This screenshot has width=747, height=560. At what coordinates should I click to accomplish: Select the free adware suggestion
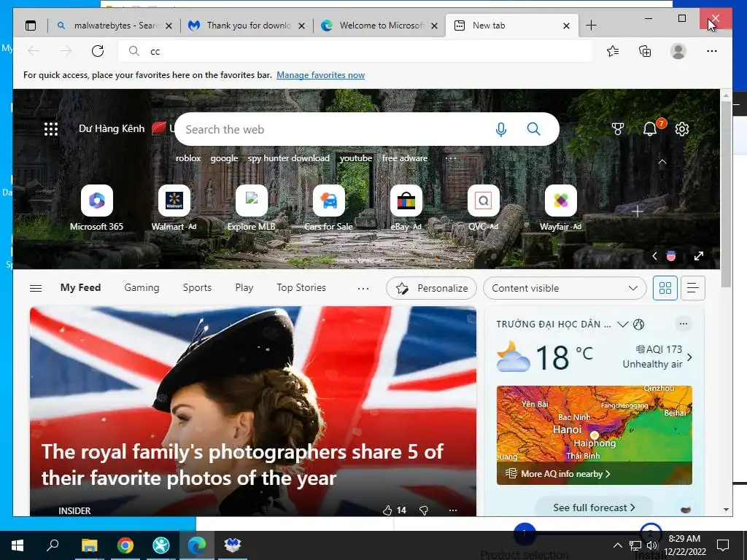coord(405,158)
